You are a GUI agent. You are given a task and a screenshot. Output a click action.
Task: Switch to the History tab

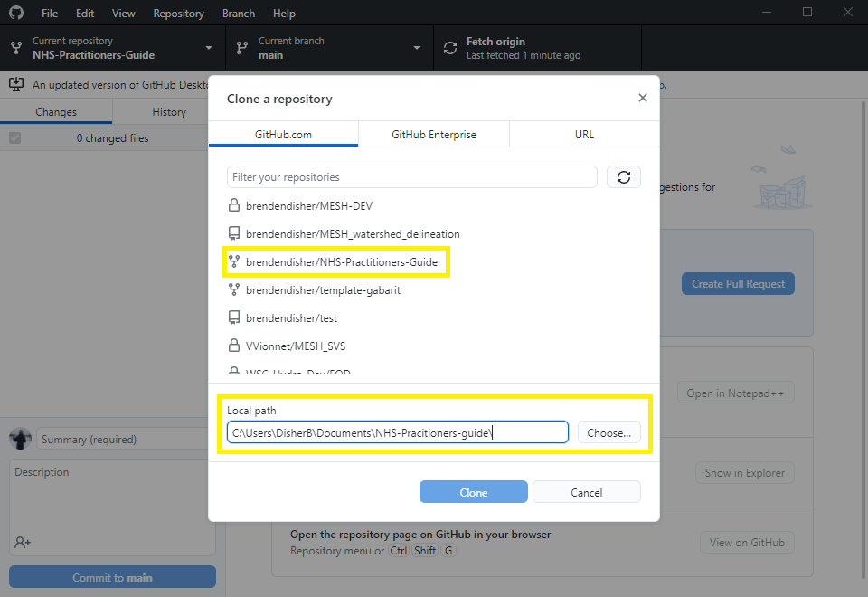coord(169,112)
